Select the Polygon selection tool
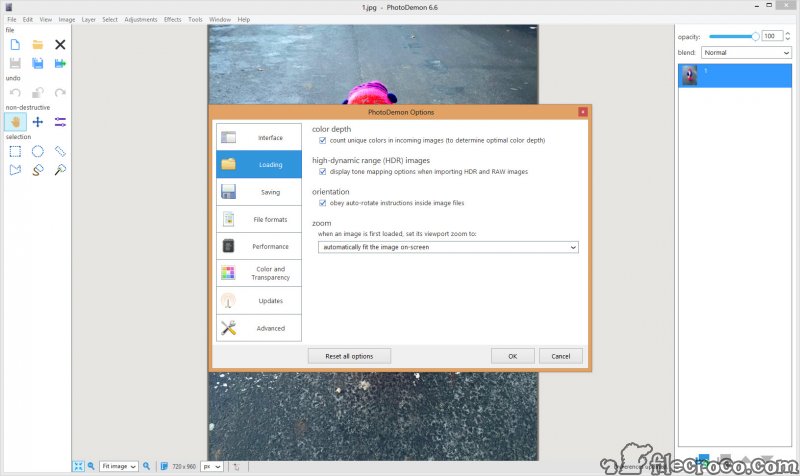800x476 pixels. pyautogui.click(x=15, y=170)
